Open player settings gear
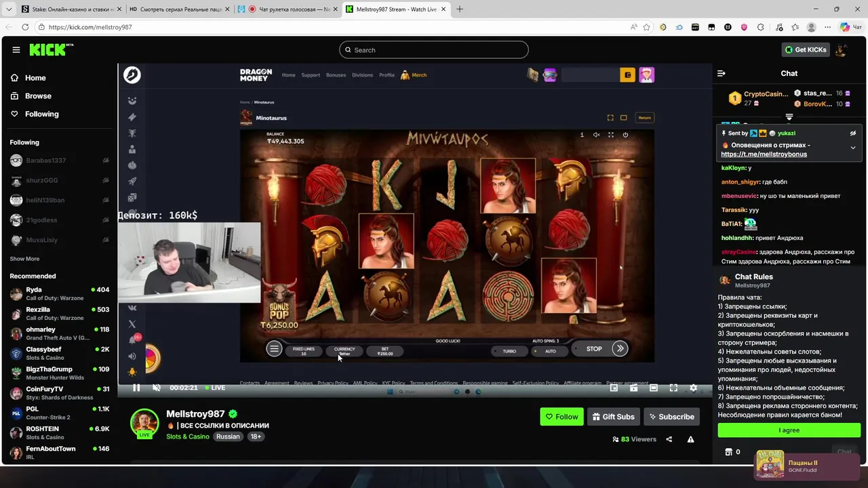 [693, 388]
